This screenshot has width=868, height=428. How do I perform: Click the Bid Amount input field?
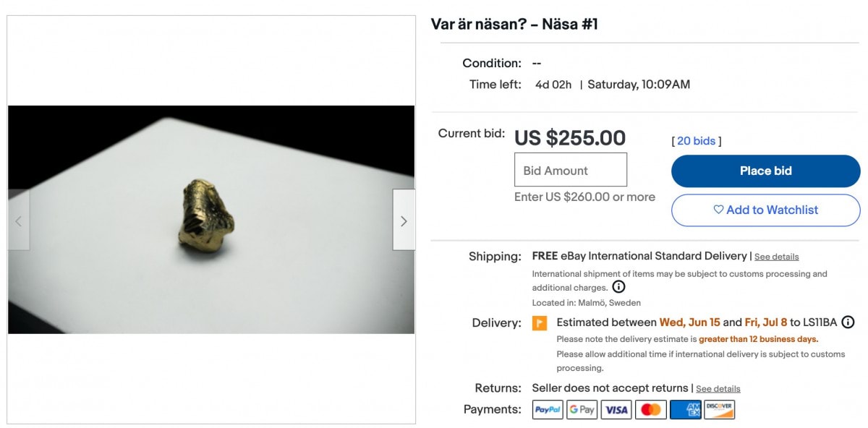pos(570,171)
